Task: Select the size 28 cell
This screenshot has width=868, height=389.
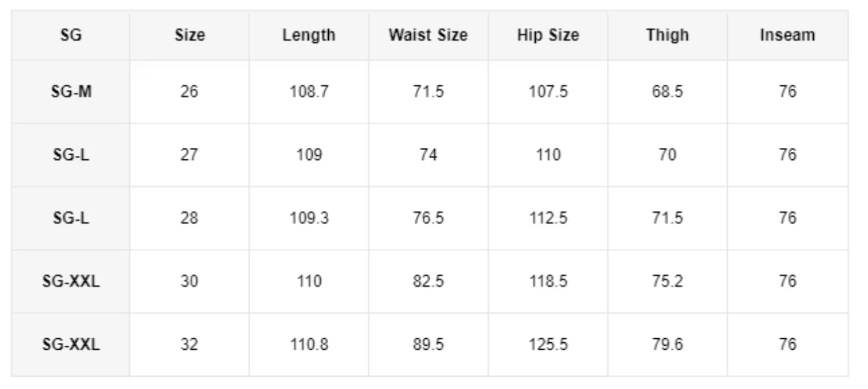Action: (x=189, y=218)
